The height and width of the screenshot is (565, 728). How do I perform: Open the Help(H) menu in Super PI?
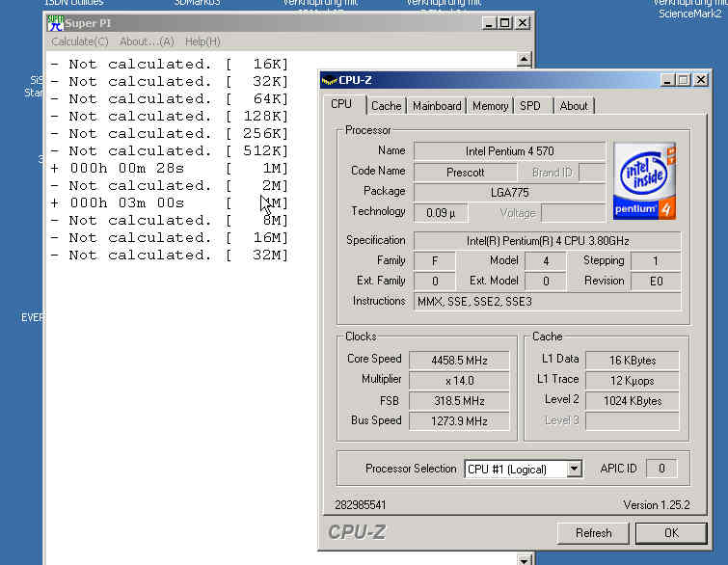coord(202,41)
